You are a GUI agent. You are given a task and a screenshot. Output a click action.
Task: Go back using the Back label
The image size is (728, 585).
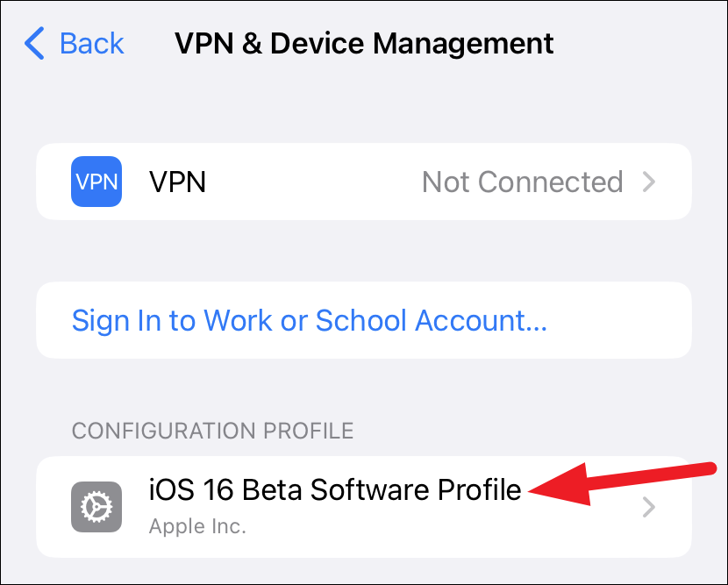(92, 44)
